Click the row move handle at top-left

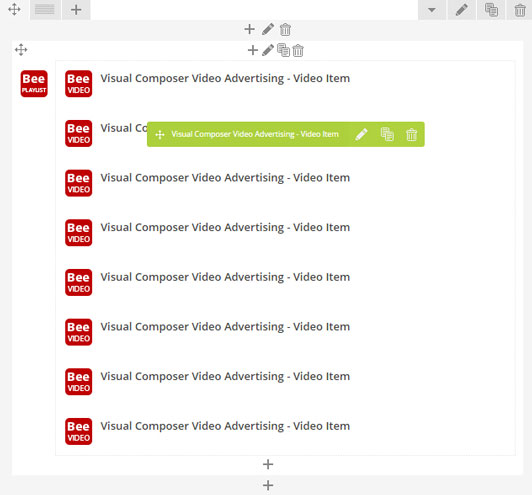[x=14, y=9]
